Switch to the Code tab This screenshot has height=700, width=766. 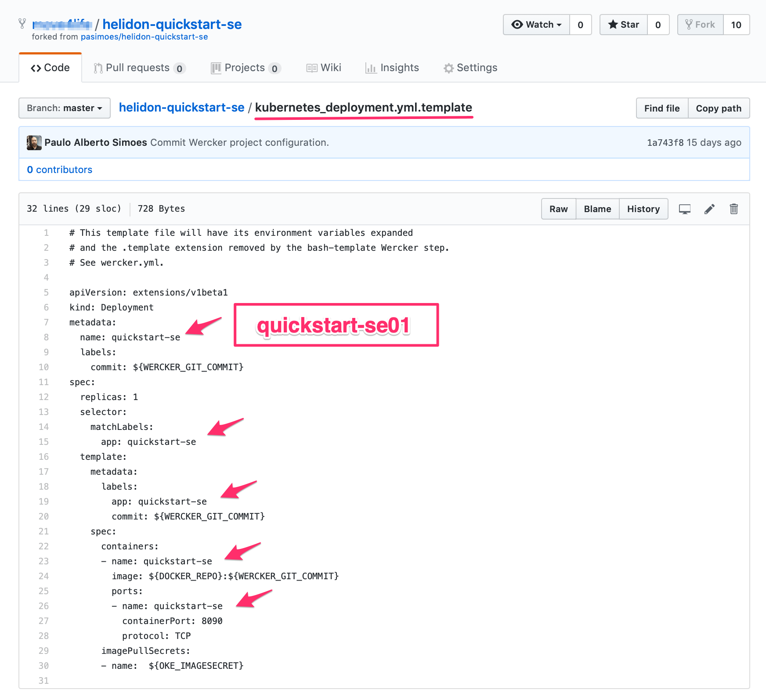click(x=50, y=68)
